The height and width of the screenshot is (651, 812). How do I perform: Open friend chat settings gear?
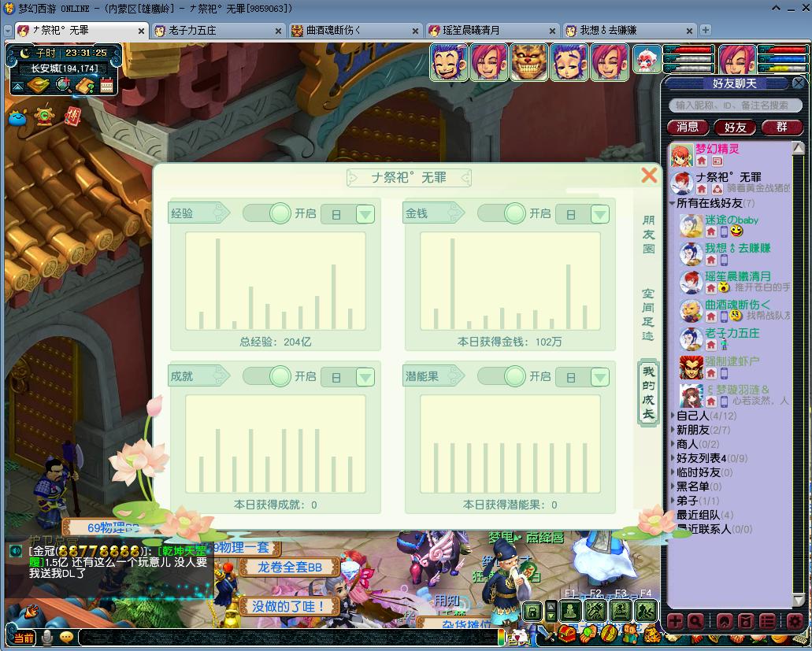click(795, 620)
